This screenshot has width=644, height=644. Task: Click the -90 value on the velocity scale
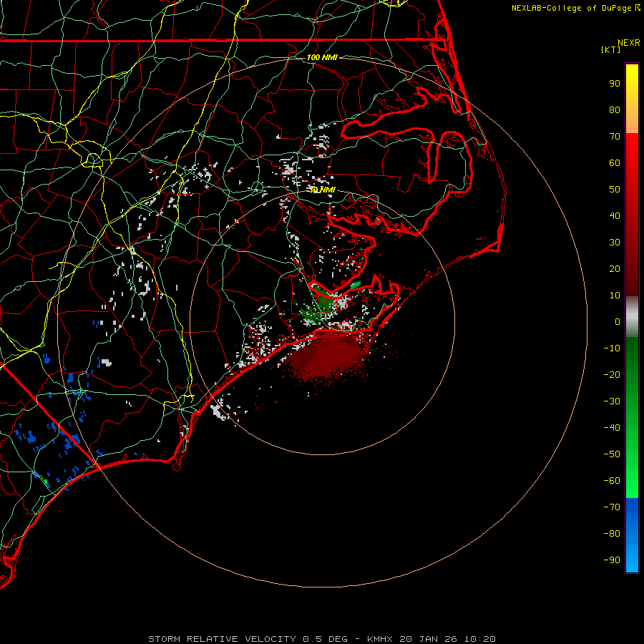click(612, 560)
